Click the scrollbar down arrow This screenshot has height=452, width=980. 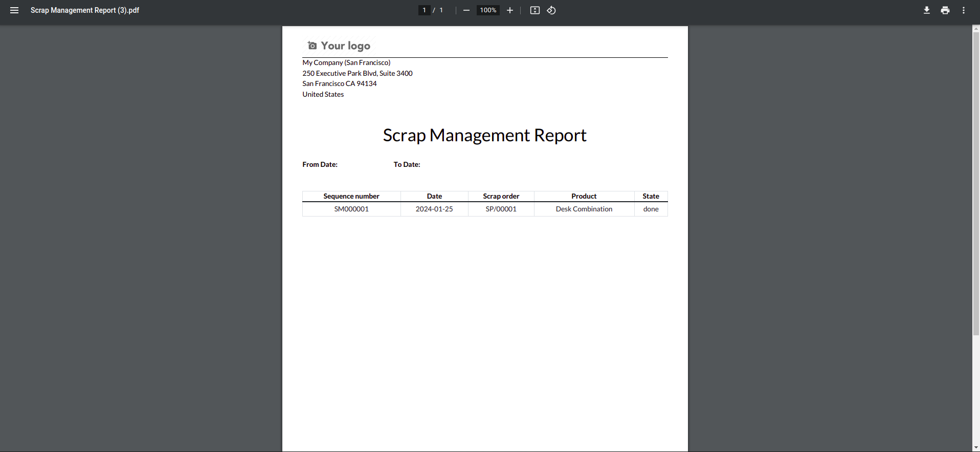click(976, 448)
